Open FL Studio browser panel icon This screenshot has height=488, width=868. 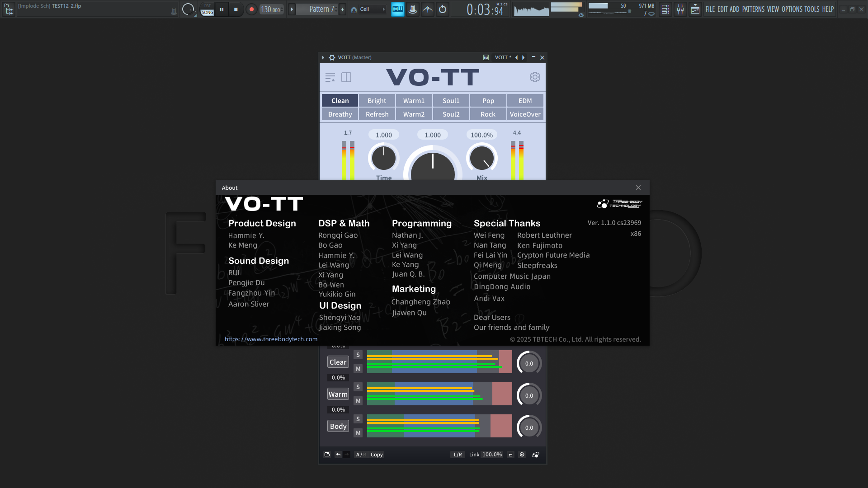[x=695, y=9]
